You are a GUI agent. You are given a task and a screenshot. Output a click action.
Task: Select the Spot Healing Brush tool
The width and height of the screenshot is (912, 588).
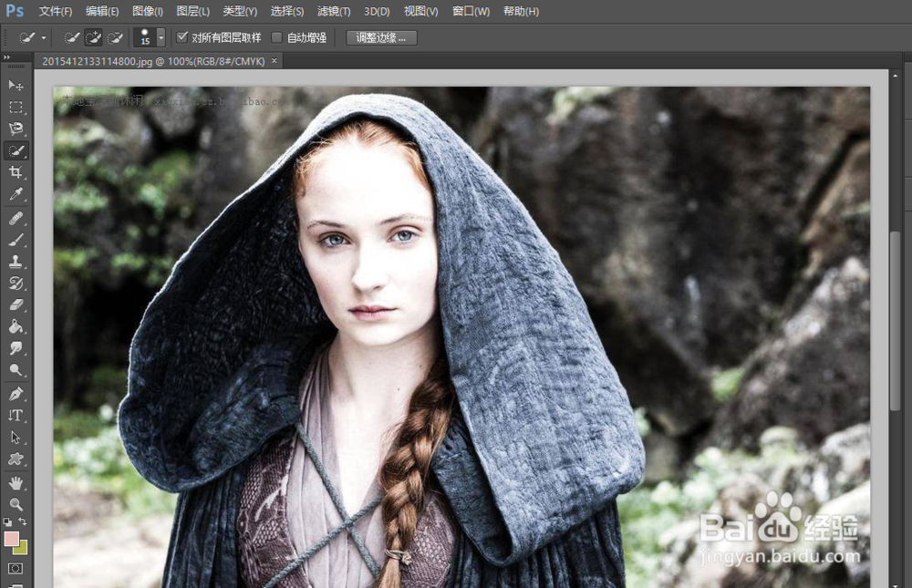(x=16, y=218)
